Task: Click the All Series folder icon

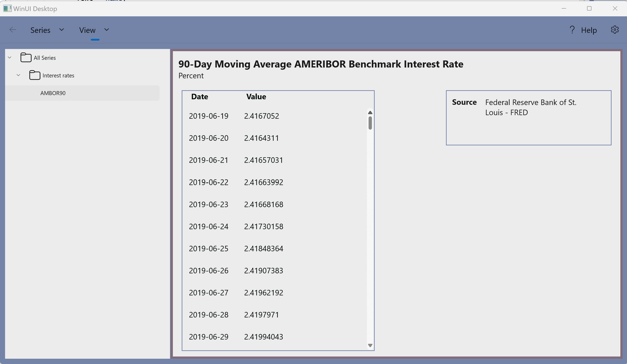Action: pyautogui.click(x=26, y=57)
